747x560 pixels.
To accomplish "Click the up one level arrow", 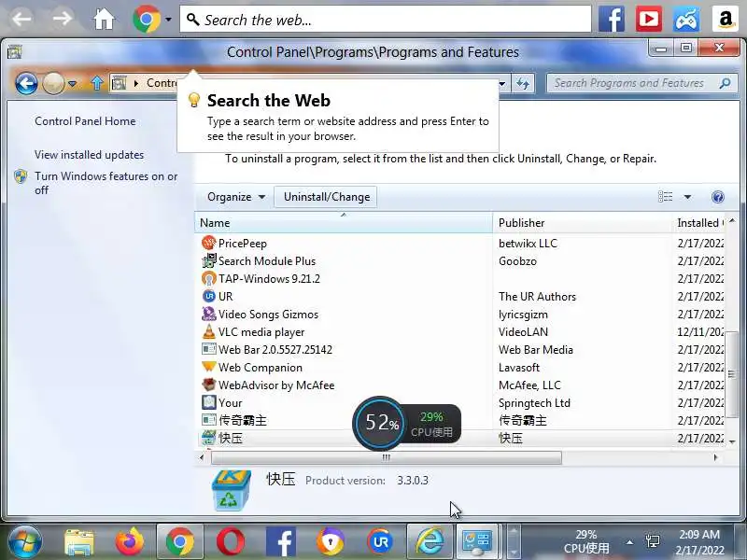I will (x=97, y=84).
